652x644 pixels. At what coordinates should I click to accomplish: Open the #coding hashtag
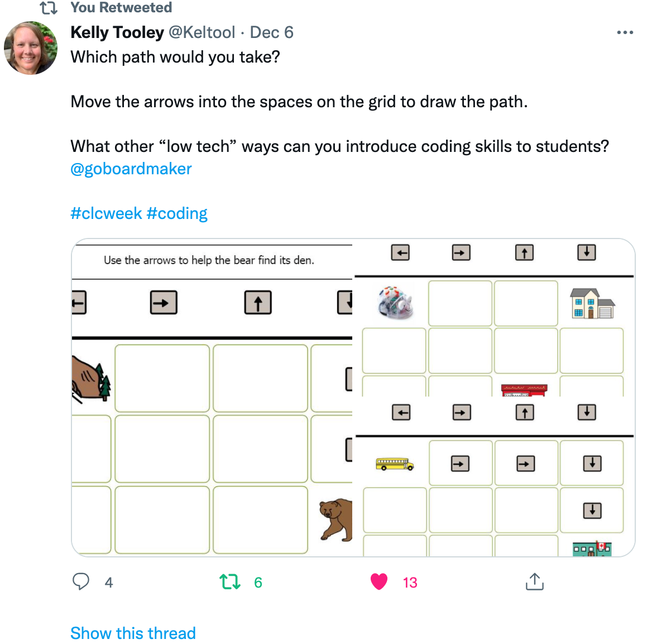click(x=177, y=213)
